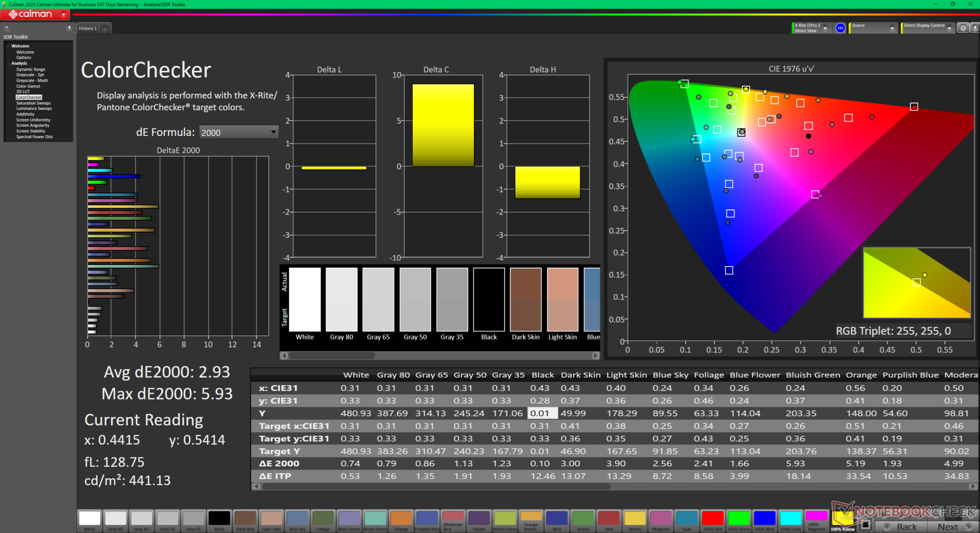Click the stop measurement square icon
Viewport: 980px width, 533px height.
(x=865, y=524)
